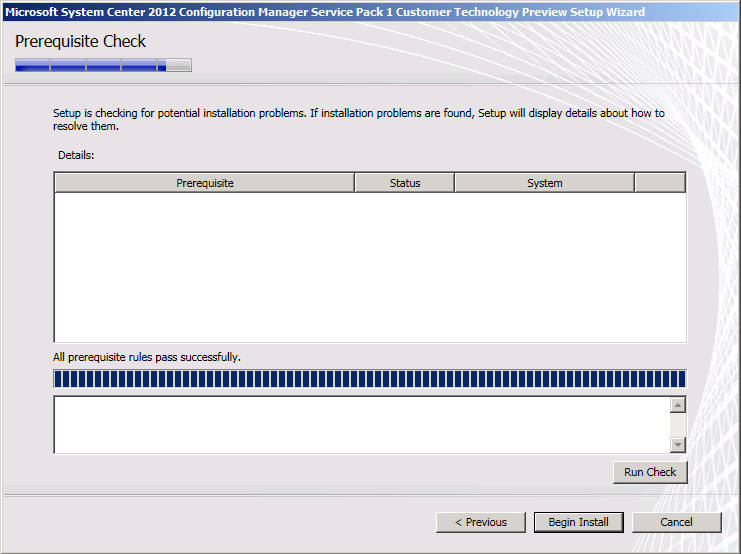Image resolution: width=741 pixels, height=554 pixels.
Task: Click the Run Check button
Action: point(650,472)
